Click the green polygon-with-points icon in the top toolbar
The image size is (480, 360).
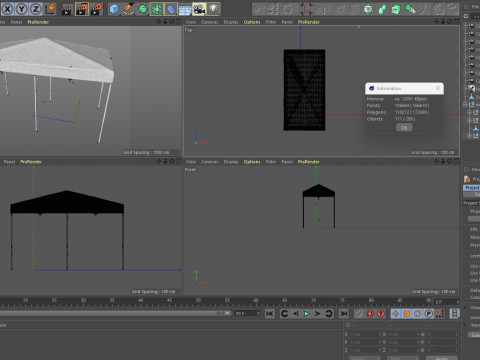point(368,9)
